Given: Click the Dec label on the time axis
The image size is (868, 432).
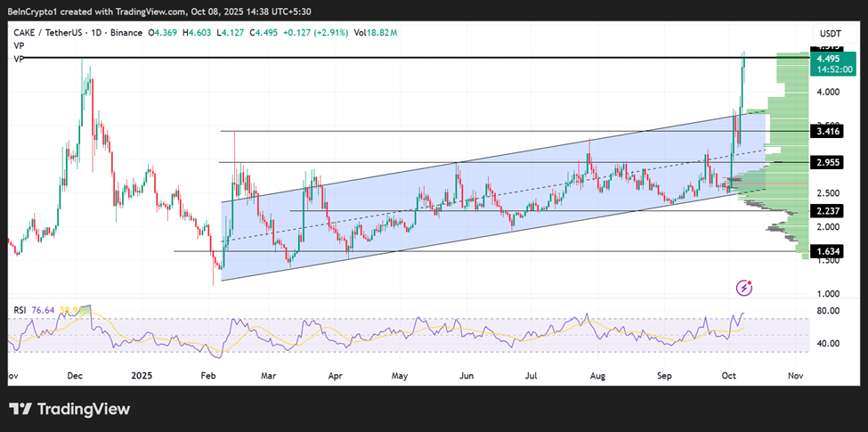Looking at the screenshot, I should coord(76,376).
